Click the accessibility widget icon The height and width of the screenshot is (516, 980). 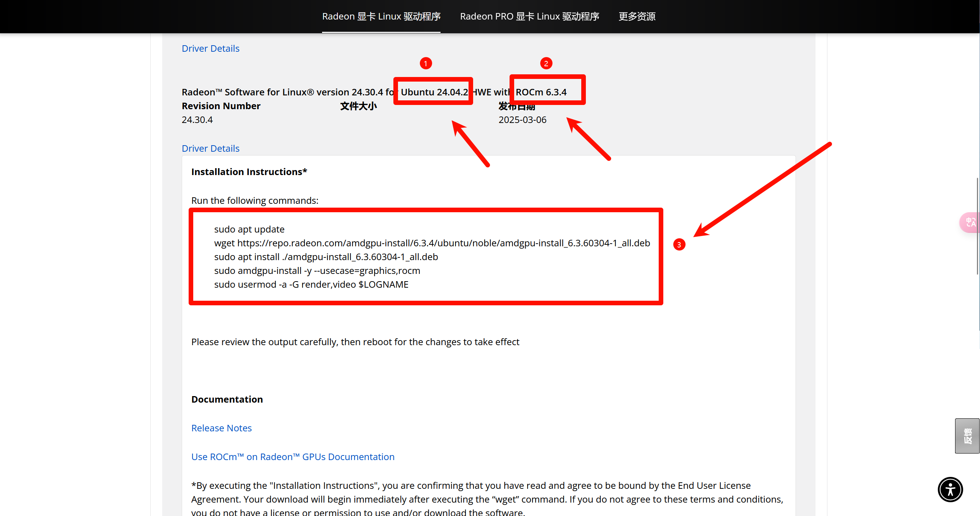[950, 489]
